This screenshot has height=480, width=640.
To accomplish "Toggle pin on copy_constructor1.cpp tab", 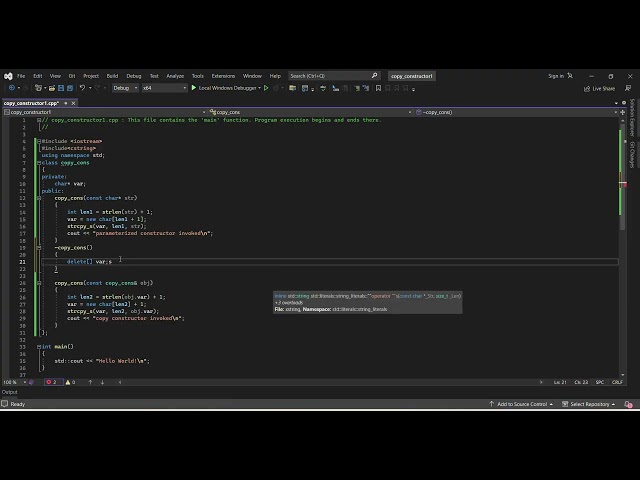I will (66, 103).
